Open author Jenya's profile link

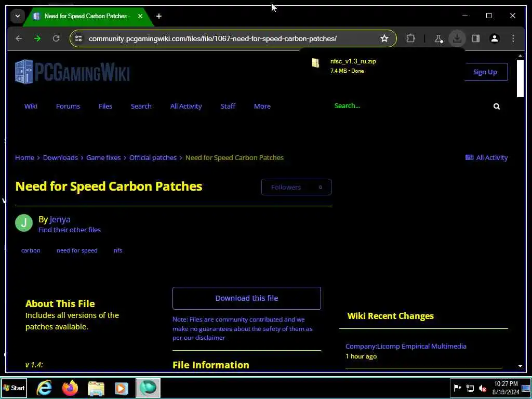[60, 220]
